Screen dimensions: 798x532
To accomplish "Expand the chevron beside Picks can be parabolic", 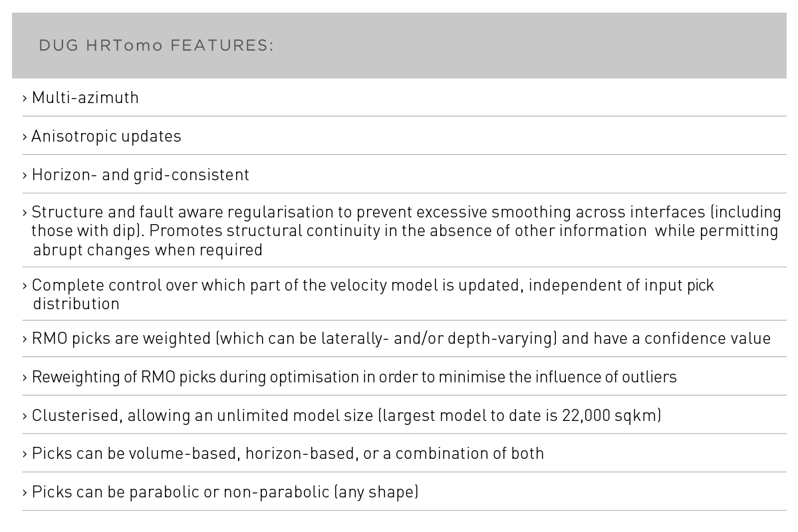I will (25, 493).
